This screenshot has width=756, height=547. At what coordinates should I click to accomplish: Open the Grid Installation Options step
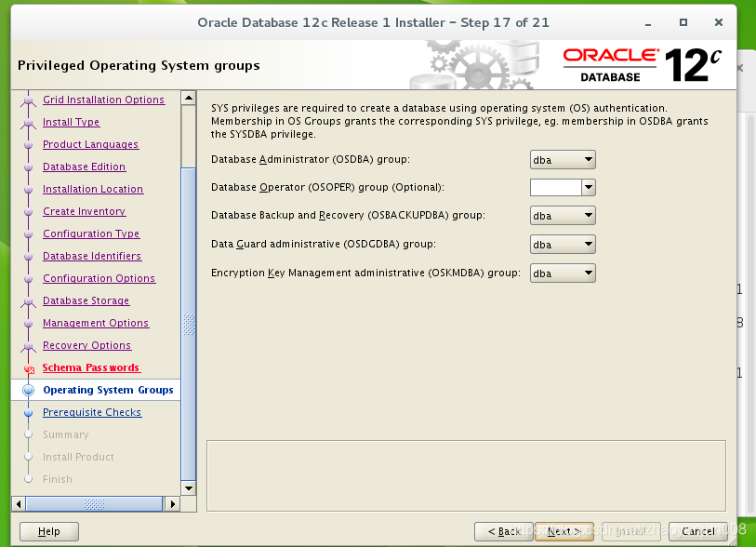[103, 100]
